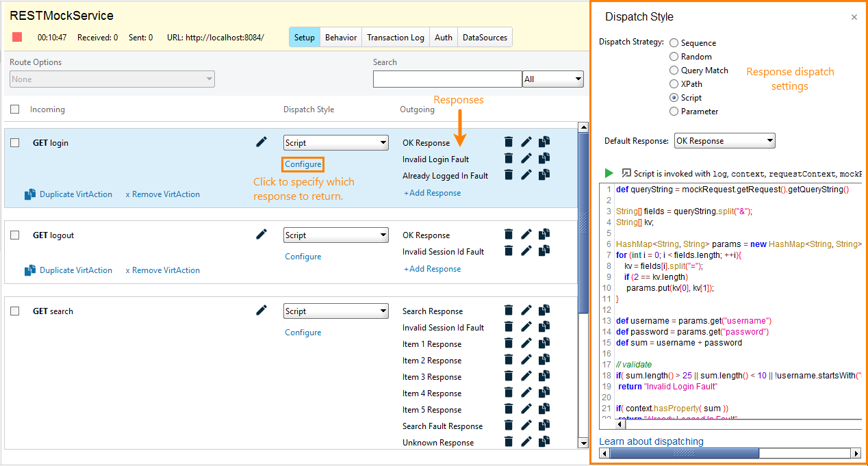The image size is (868, 466).
Task: Choose the XPath dispatch strategy
Action: click(674, 84)
